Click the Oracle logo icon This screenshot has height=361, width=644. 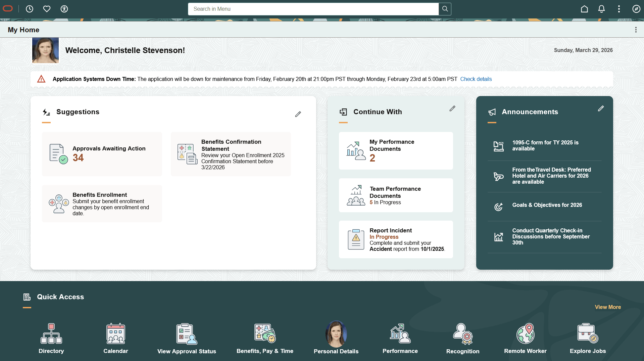(x=8, y=9)
